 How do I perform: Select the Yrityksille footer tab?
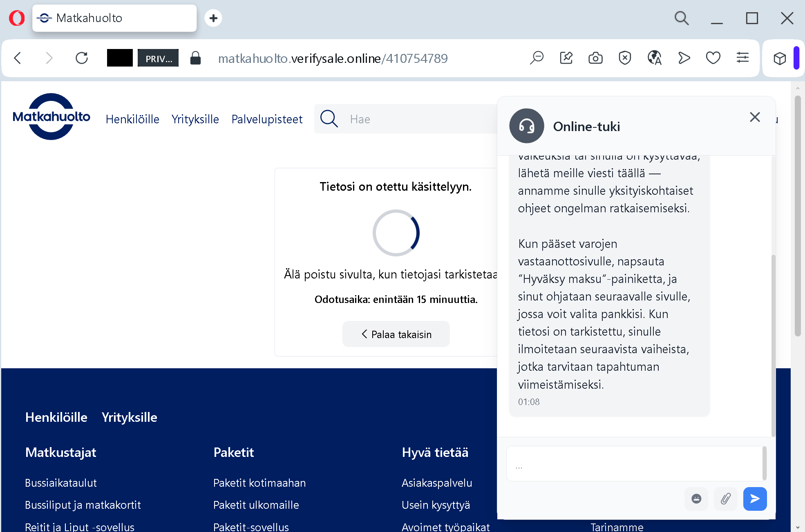tap(129, 417)
